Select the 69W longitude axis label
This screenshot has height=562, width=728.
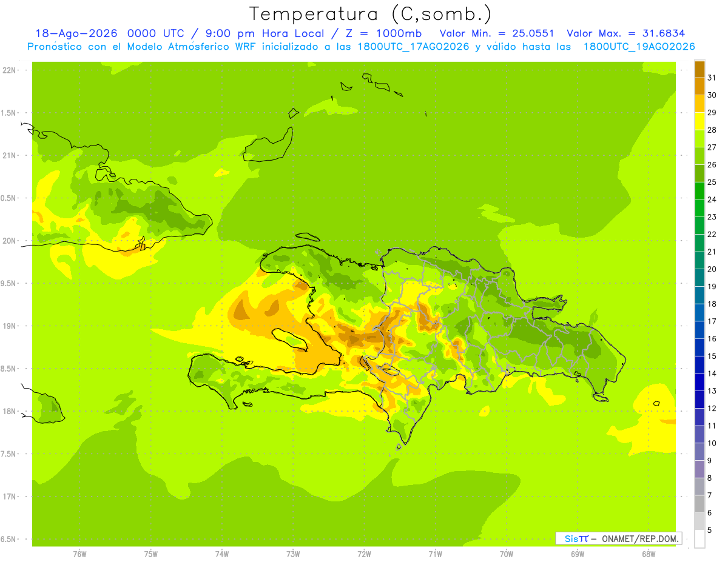click(x=578, y=554)
